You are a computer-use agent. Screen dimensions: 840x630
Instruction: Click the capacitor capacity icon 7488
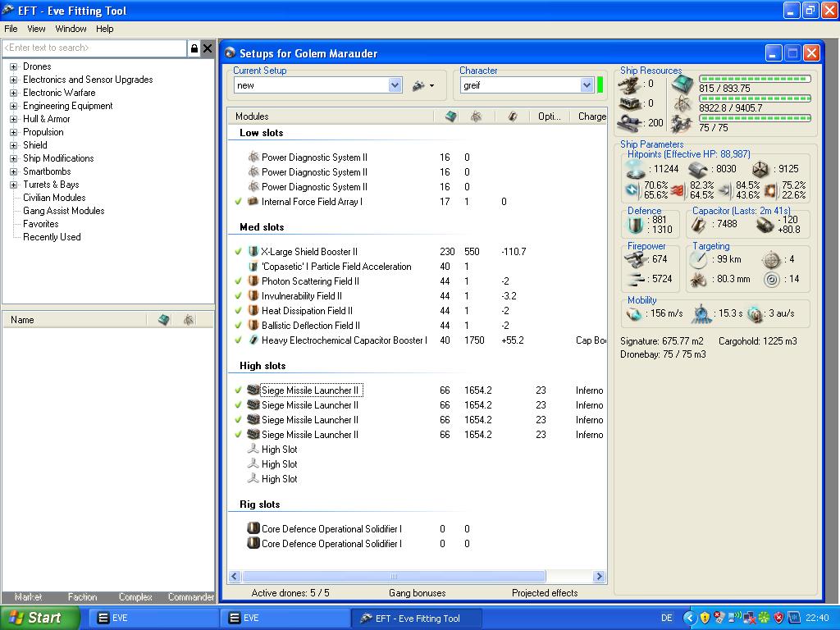tap(699, 225)
